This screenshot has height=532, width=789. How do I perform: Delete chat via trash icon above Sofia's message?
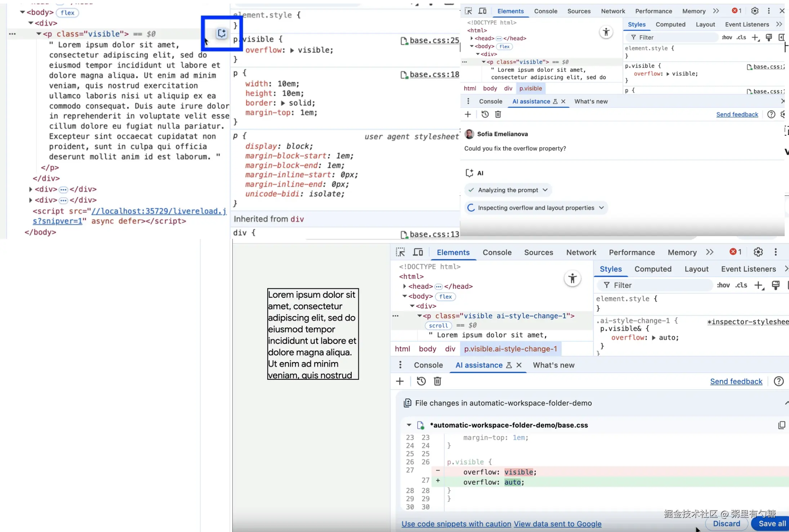point(498,114)
